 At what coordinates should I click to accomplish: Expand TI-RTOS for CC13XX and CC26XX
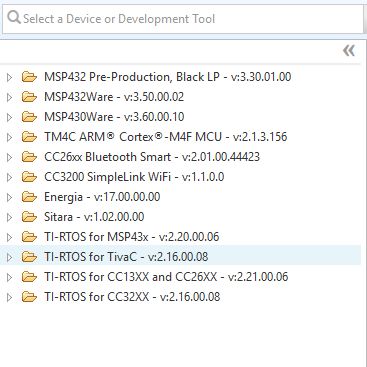(x=9, y=277)
